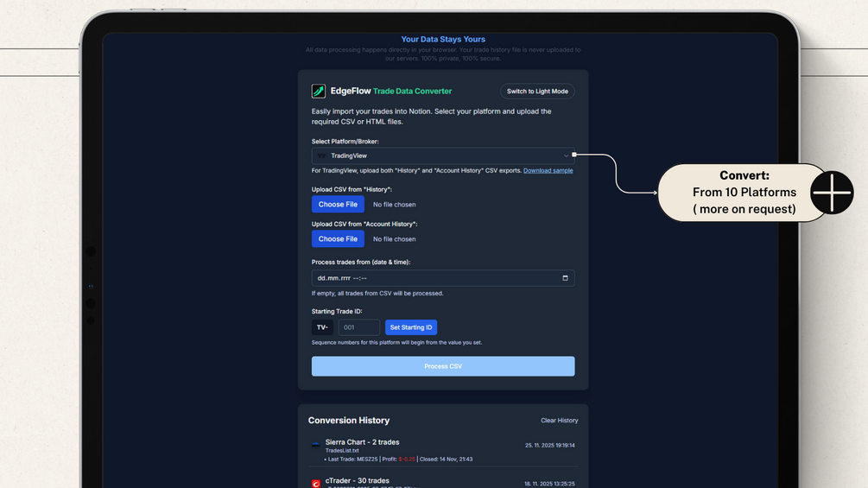Click the TradesList.txt file name

[342, 451]
